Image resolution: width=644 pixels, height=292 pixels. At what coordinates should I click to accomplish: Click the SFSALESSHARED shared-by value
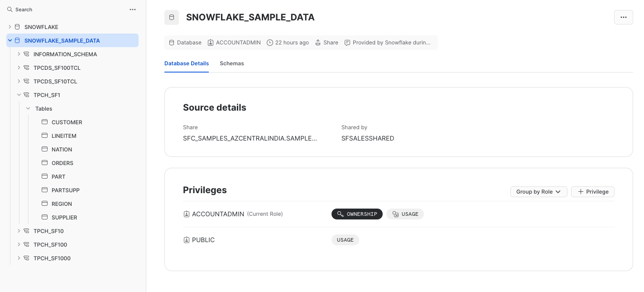[368, 138]
